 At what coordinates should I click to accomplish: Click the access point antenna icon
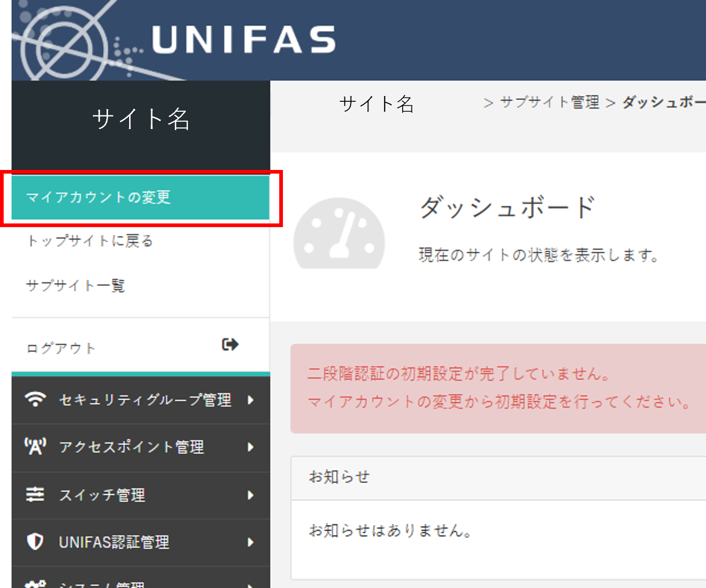[35, 446]
